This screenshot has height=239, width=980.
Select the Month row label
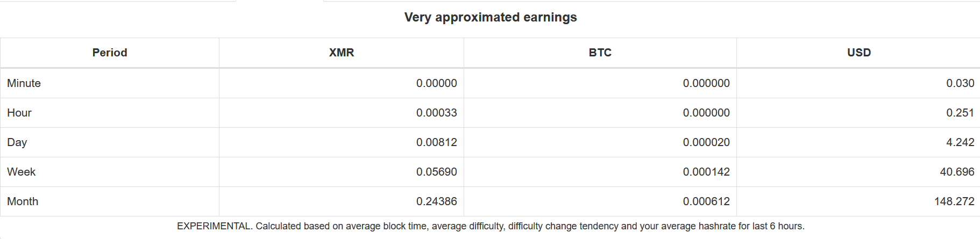pos(23,201)
